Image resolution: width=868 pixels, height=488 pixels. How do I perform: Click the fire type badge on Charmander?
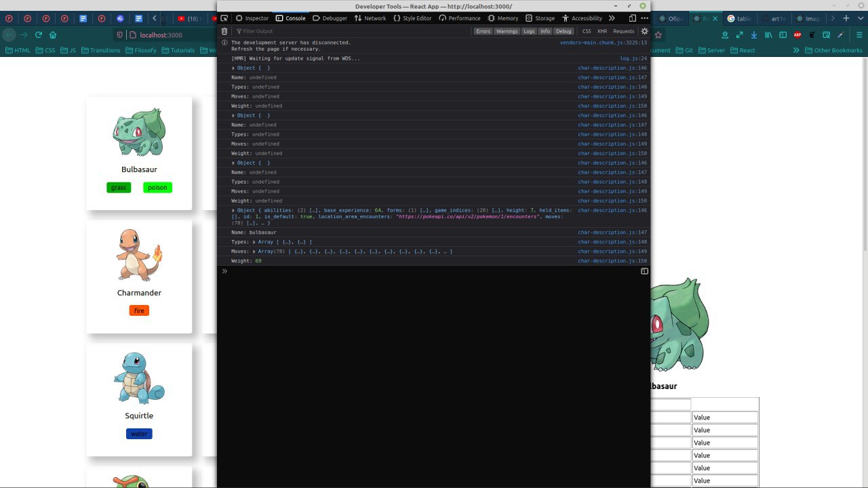139,310
